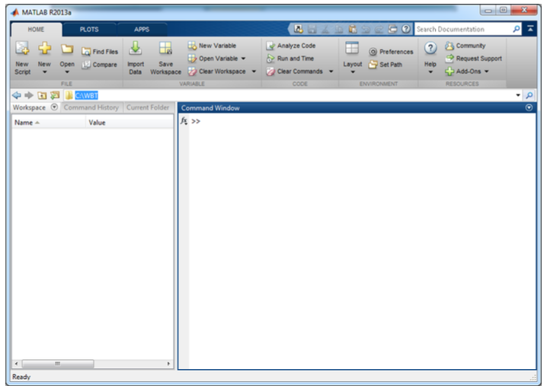Click the fx function browser icon

coord(184,121)
